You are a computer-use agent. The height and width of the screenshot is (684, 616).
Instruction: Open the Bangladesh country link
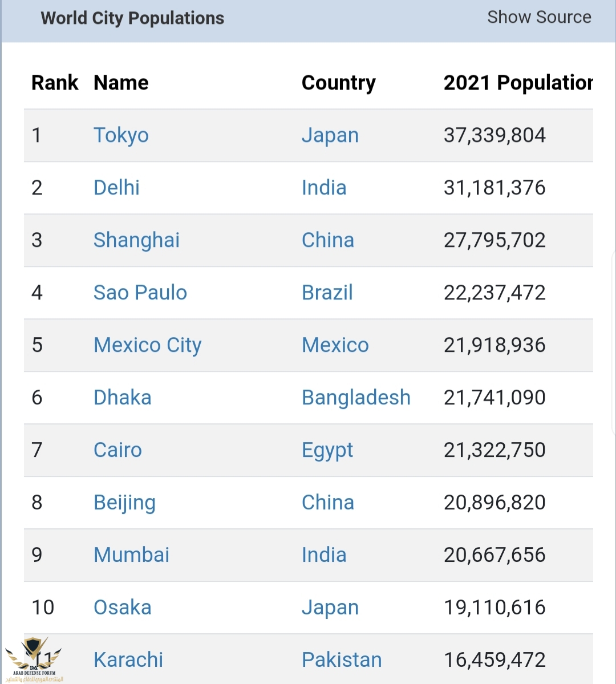tap(356, 398)
